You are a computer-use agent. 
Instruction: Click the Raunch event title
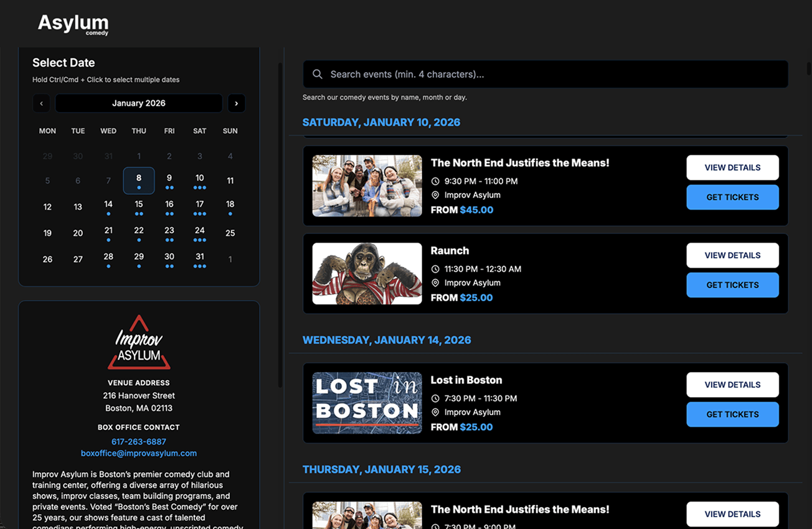pyautogui.click(x=450, y=251)
